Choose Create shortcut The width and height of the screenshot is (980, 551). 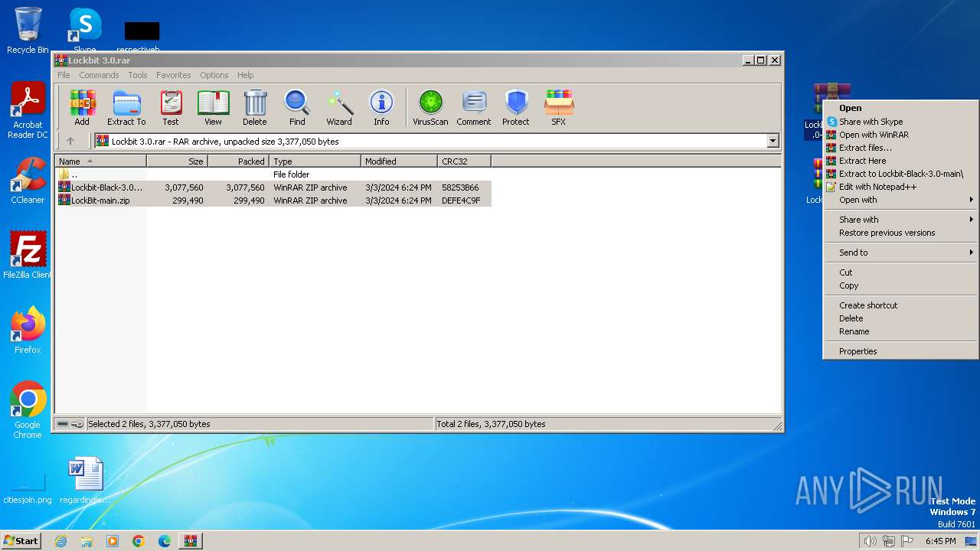900,305
